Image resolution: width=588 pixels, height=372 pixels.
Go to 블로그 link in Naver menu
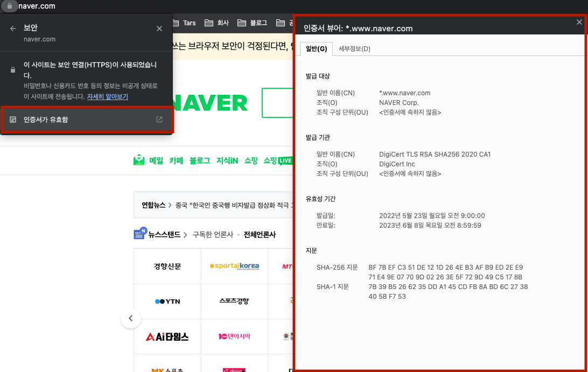click(x=199, y=161)
